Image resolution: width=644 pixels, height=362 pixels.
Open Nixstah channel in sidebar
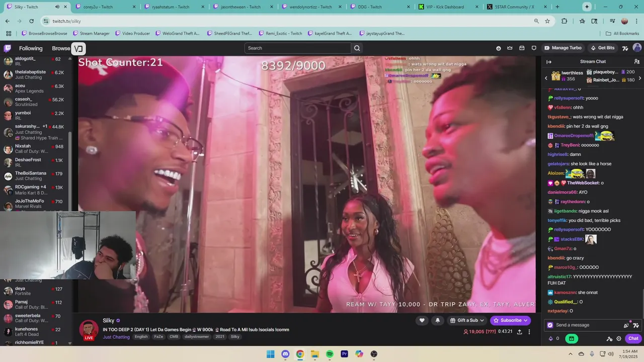coord(35,149)
